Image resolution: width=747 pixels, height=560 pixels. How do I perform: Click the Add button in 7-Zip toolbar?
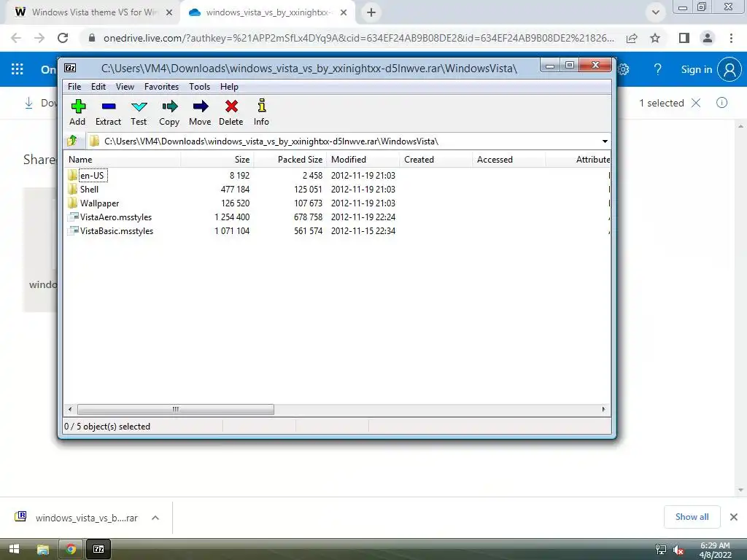77,112
